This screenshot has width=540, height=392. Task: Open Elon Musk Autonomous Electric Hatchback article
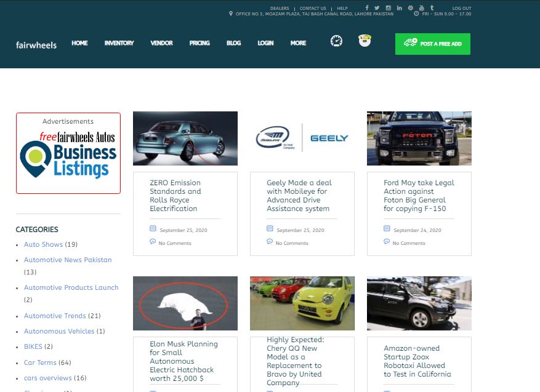tap(183, 361)
